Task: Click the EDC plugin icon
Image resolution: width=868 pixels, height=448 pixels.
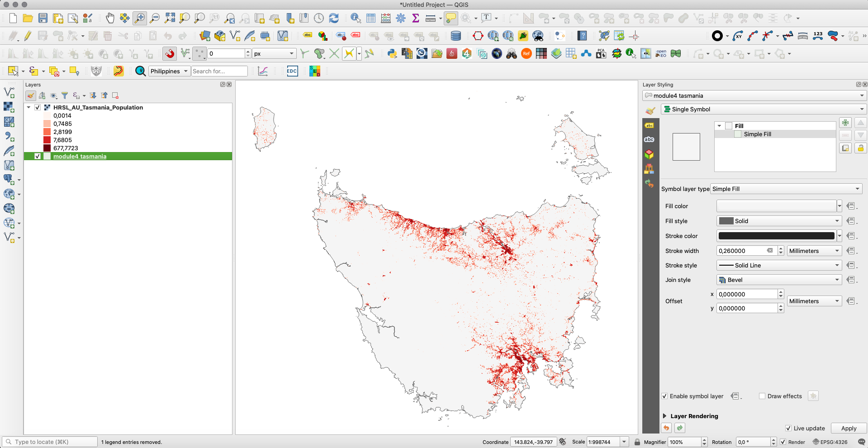Action: pyautogui.click(x=292, y=71)
